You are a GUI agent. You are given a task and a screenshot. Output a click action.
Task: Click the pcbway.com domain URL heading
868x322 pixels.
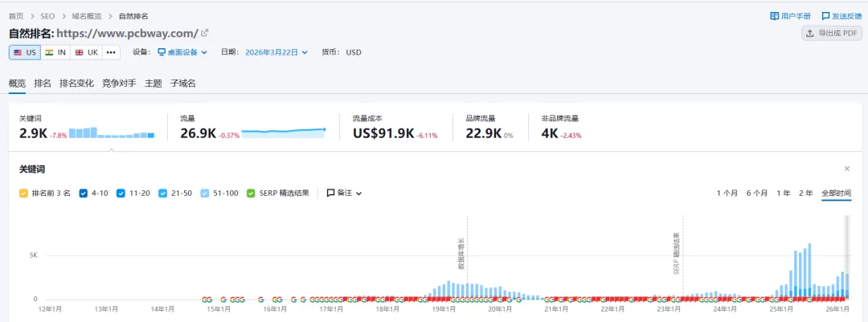(x=127, y=33)
